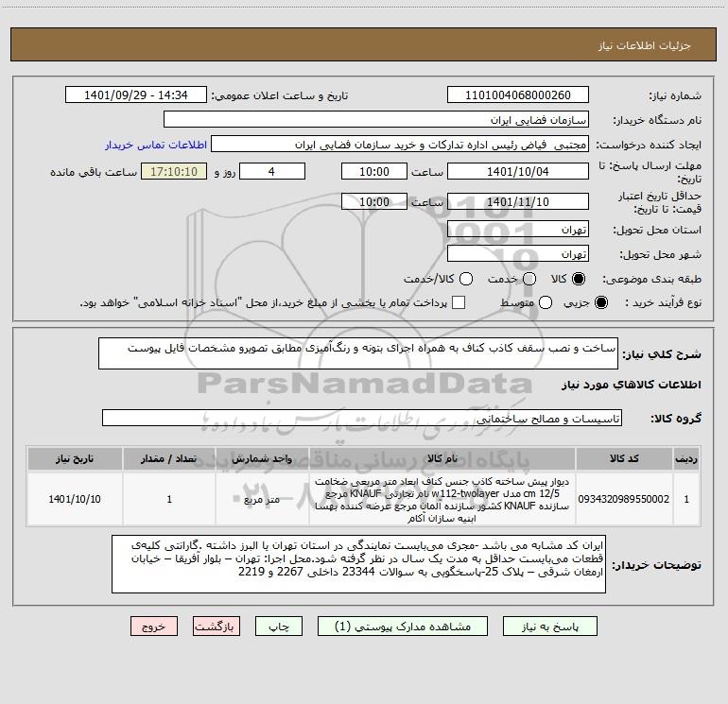Click the delivery province field تهران
This screenshot has width=728, height=704.
pyautogui.click(x=518, y=230)
